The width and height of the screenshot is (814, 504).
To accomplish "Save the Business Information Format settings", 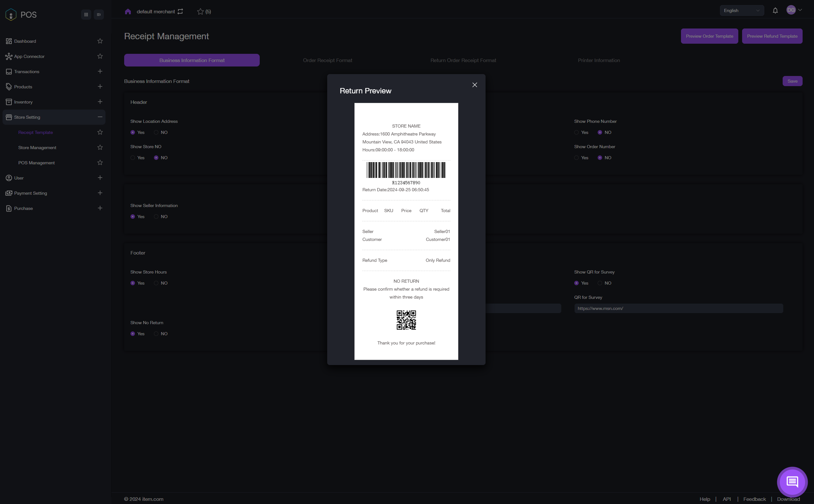I will click(x=792, y=81).
